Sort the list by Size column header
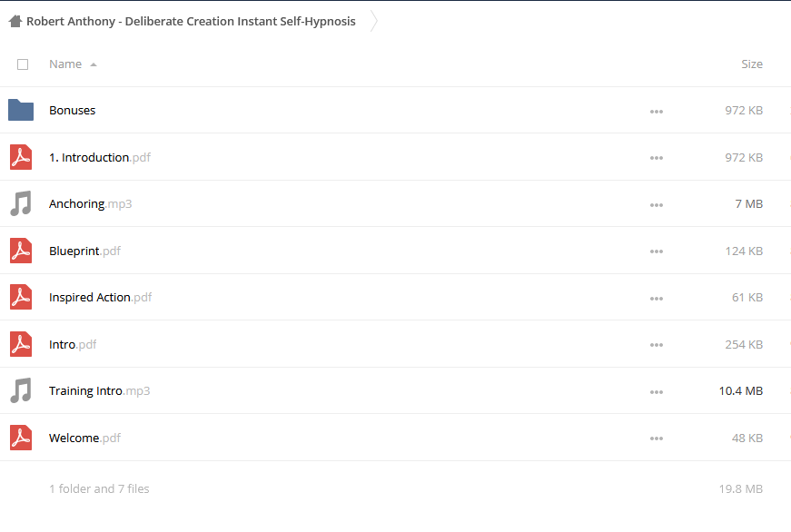 752,64
